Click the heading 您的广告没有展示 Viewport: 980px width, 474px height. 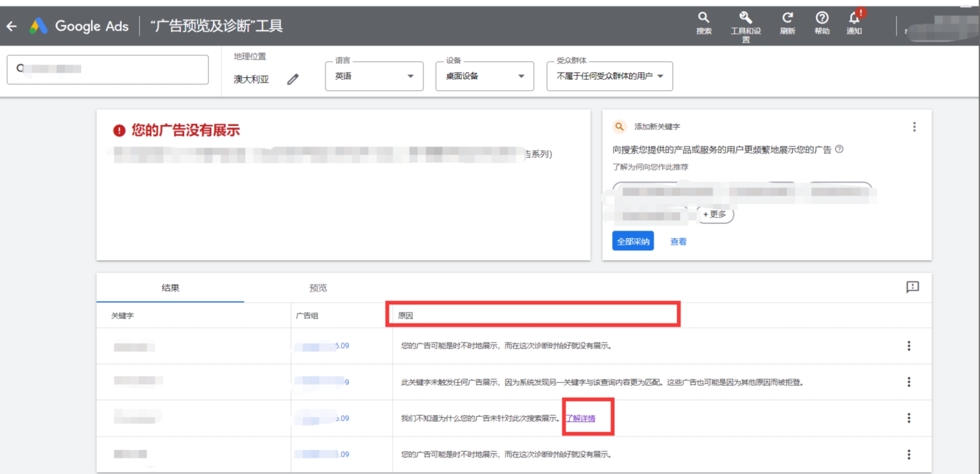pyautogui.click(x=185, y=130)
